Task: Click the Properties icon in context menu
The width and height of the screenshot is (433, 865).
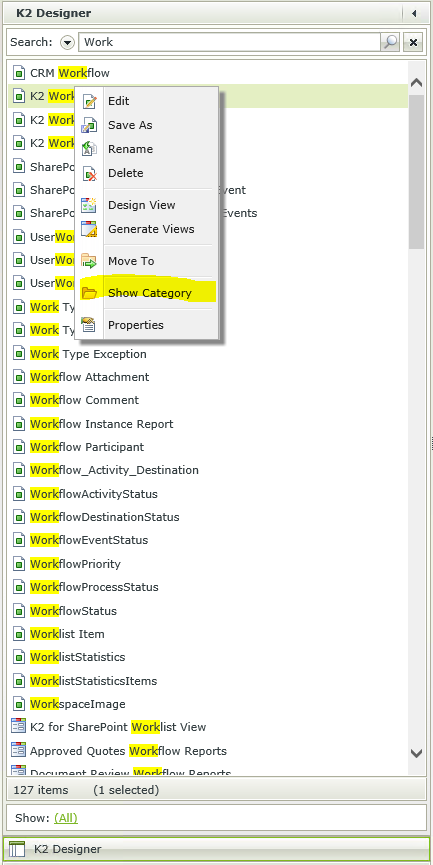Action: 89,325
